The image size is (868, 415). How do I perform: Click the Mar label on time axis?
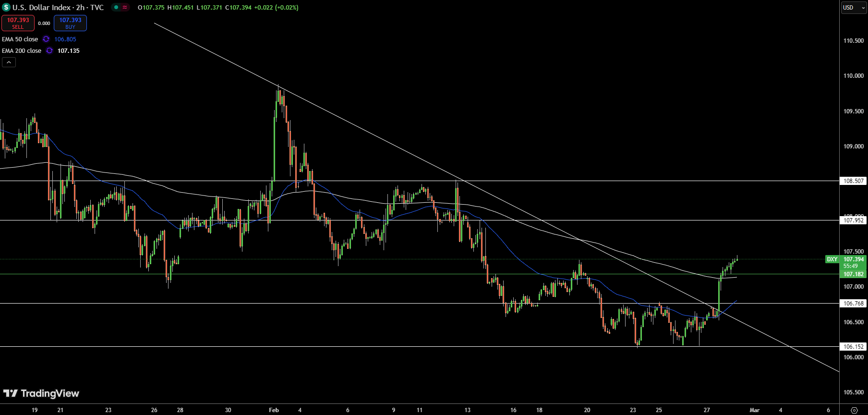pos(755,410)
